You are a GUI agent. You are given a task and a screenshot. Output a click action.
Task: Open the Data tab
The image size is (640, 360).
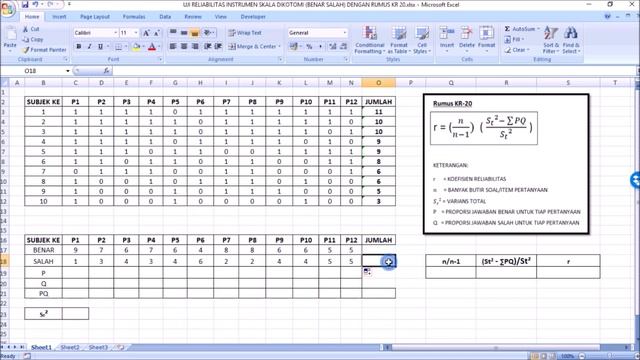[x=165, y=17]
